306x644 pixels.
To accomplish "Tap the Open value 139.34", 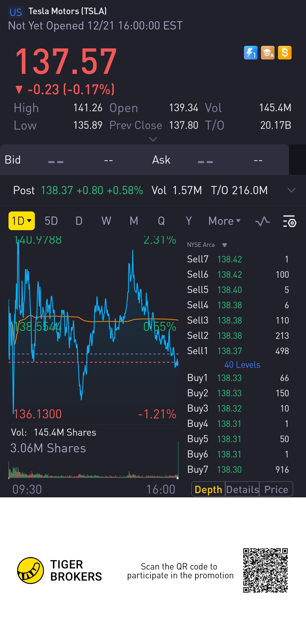I will click(184, 108).
